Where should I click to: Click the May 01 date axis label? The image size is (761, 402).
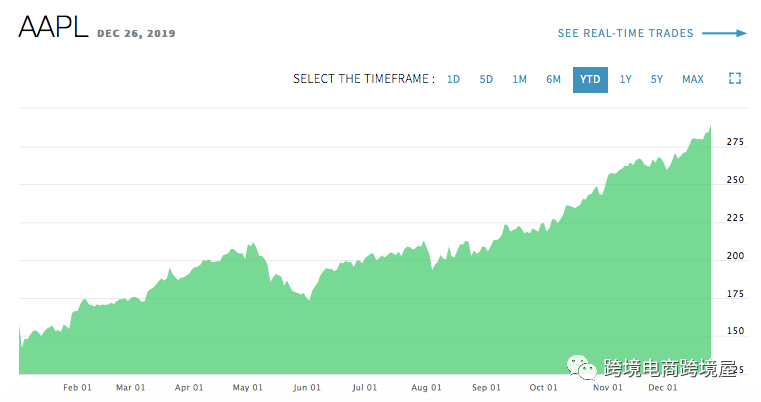248,387
